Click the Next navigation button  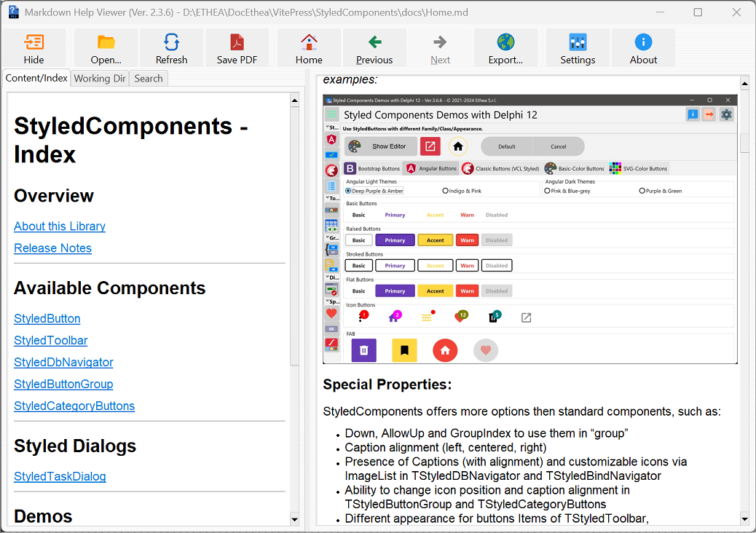click(x=440, y=48)
